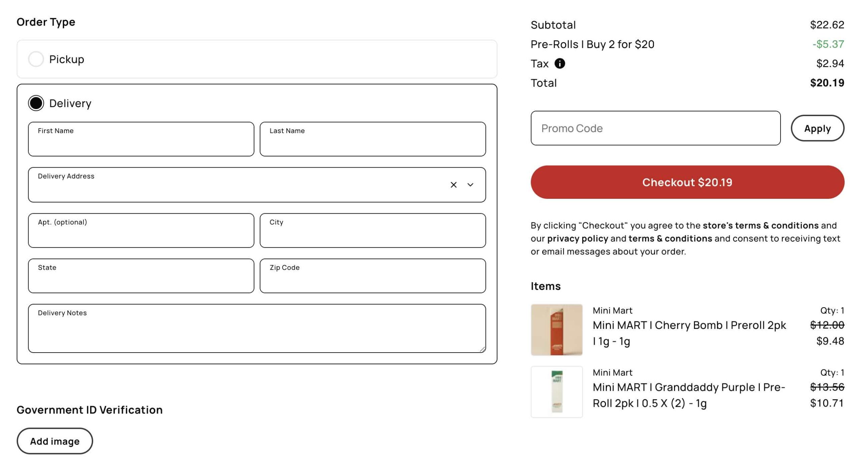The width and height of the screenshot is (868, 463).
Task: Click the red Checkout $20.19 button
Action: [x=687, y=182]
